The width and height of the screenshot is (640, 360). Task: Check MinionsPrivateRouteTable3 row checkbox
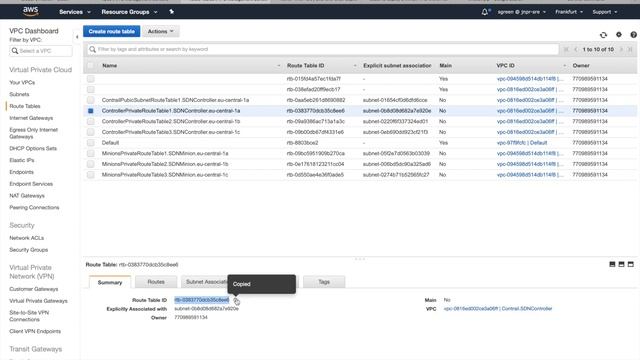(91, 175)
